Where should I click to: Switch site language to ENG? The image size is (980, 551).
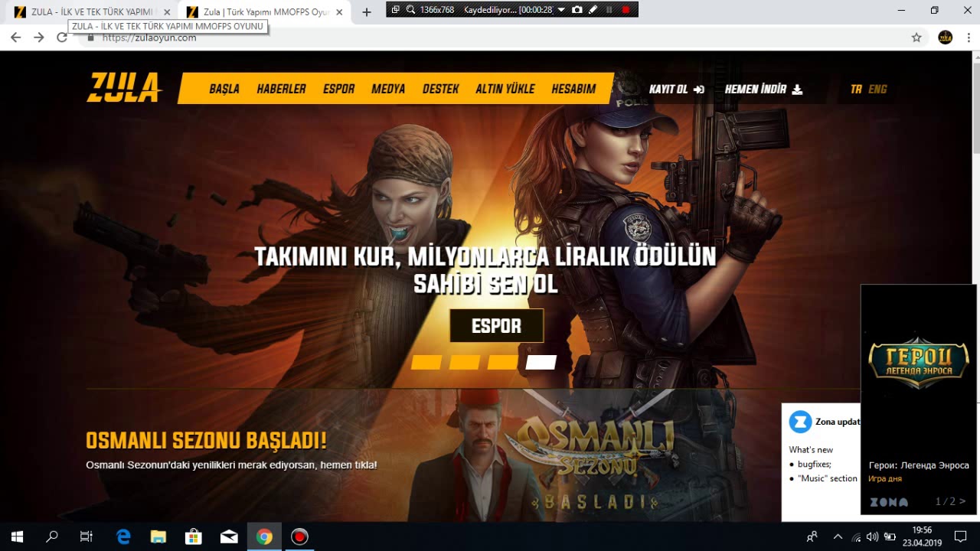pos(877,89)
